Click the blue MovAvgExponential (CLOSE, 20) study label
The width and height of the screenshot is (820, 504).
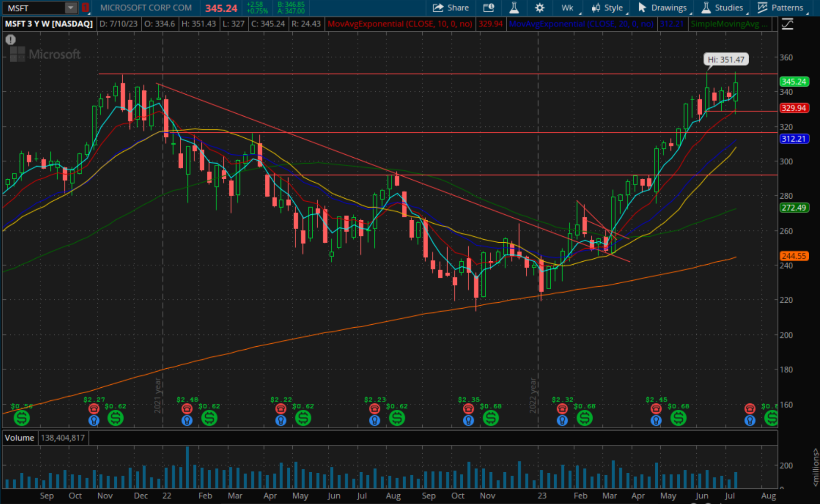click(581, 23)
